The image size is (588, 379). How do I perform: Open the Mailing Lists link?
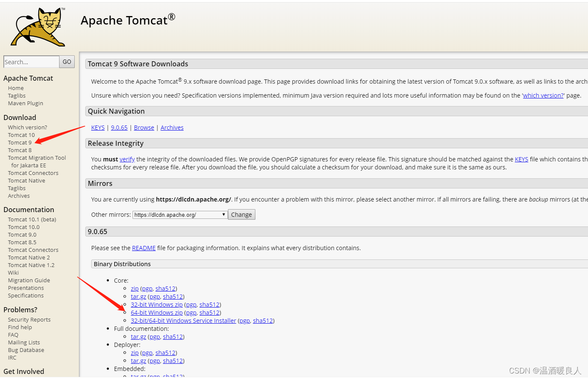pyautogui.click(x=24, y=343)
